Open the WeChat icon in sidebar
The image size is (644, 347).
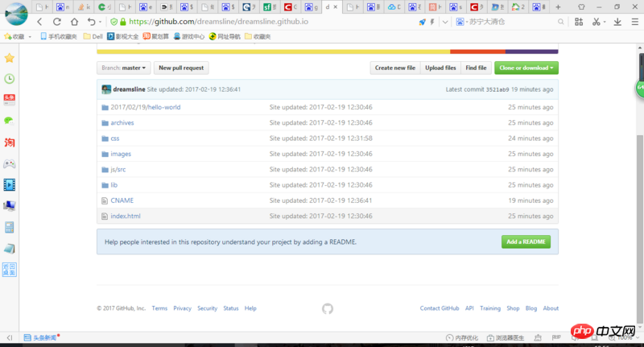[9, 121]
